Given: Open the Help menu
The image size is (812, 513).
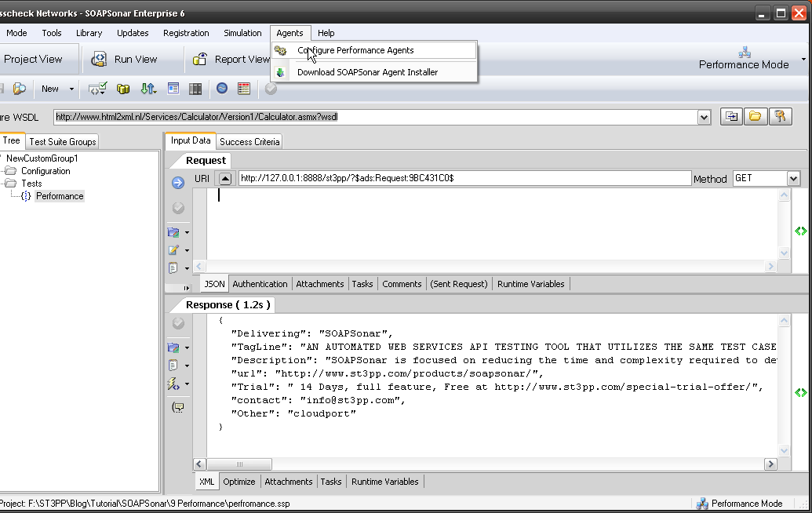Looking at the screenshot, I should pos(326,33).
